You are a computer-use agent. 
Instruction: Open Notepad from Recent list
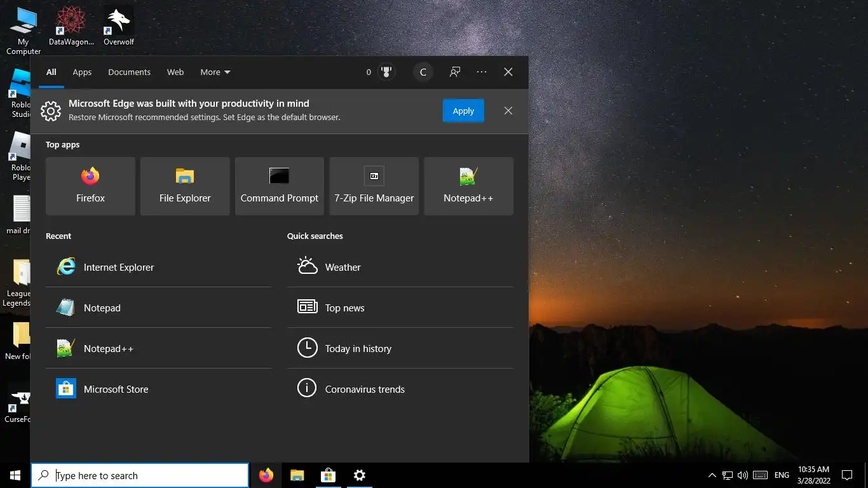(158, 308)
